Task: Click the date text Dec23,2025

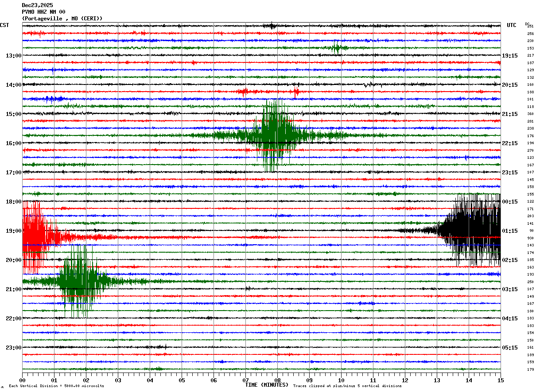Action: 37,5
